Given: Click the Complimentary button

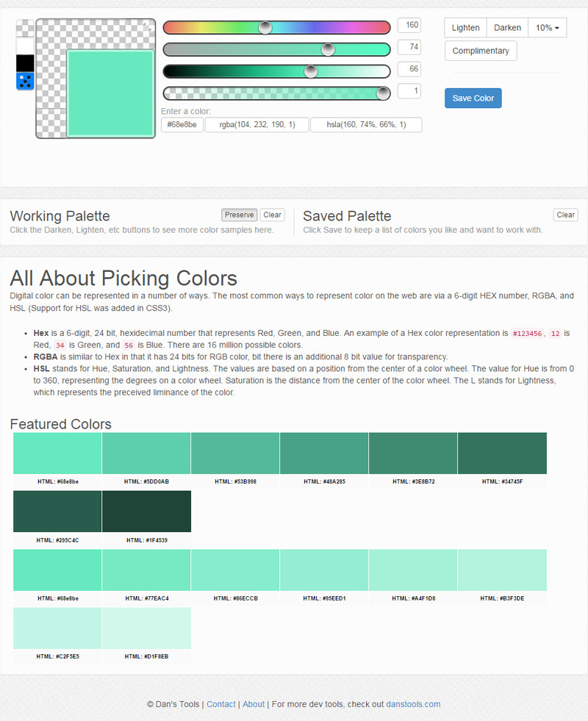Looking at the screenshot, I should coord(481,51).
